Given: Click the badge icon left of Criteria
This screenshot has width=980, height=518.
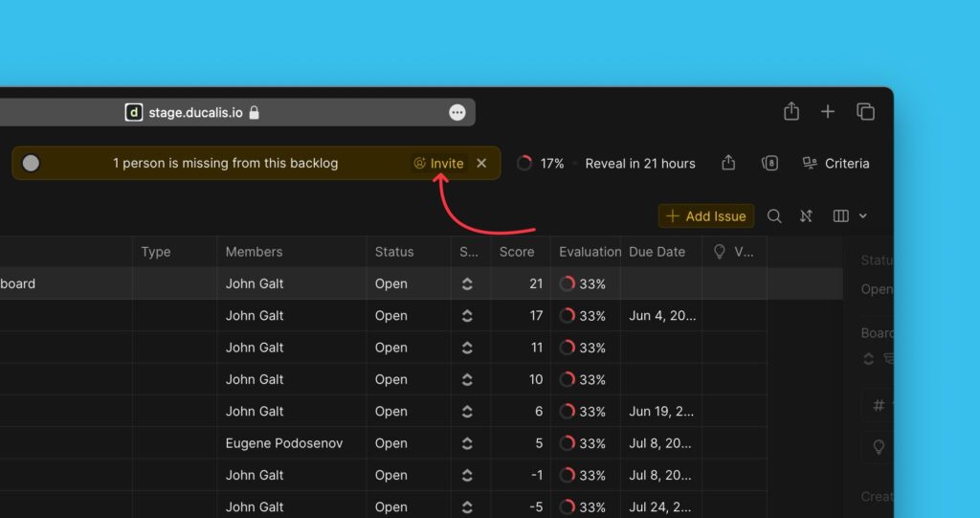Looking at the screenshot, I should coord(769,163).
